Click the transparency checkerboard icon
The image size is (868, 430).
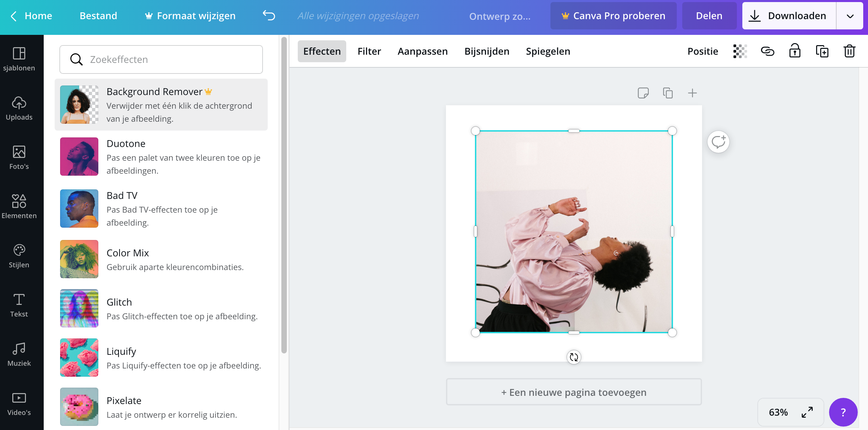click(x=740, y=51)
